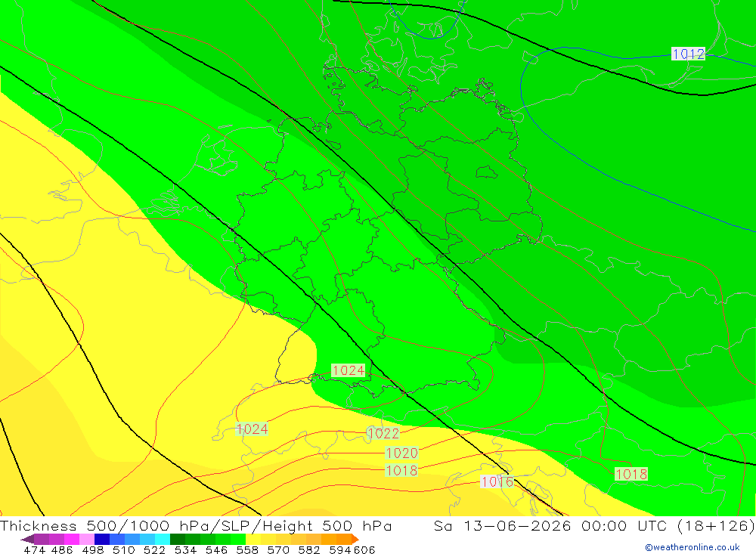
Task: Click the 582 legend value
Action: click(308, 549)
